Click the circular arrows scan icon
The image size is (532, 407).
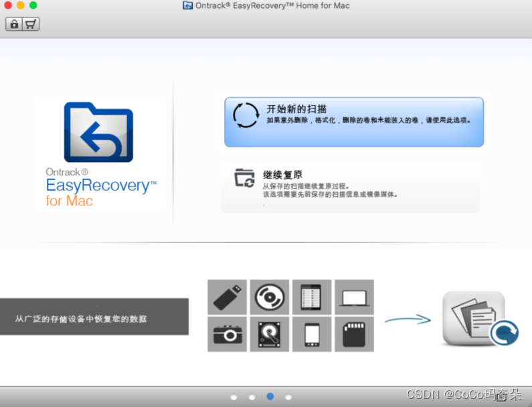(246, 115)
